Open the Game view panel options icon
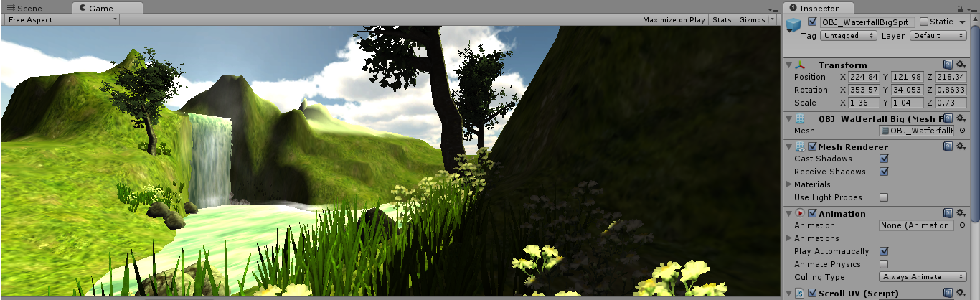The height and width of the screenshot is (300, 980). point(774,9)
